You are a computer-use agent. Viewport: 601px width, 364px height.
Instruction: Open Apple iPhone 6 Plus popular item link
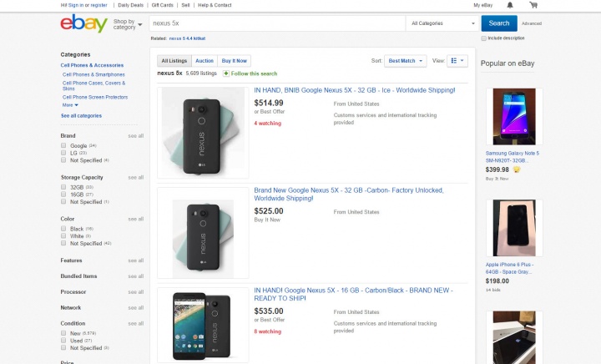coord(509,268)
